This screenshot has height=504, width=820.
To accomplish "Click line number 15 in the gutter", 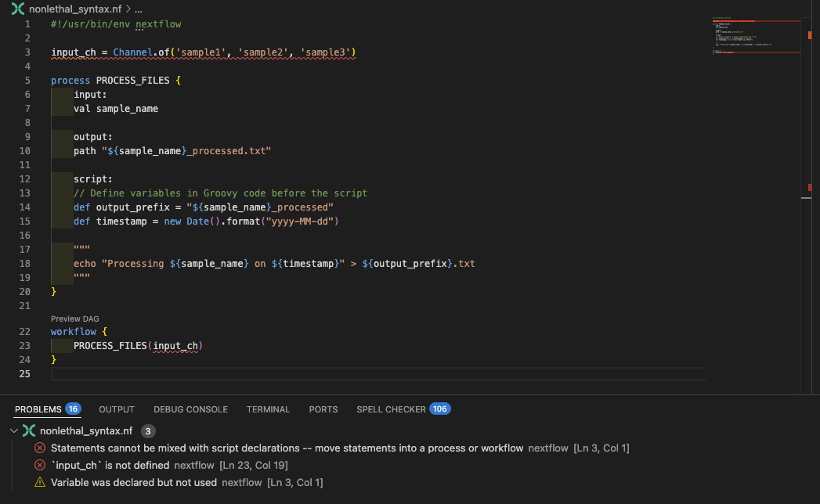I will tap(23, 221).
